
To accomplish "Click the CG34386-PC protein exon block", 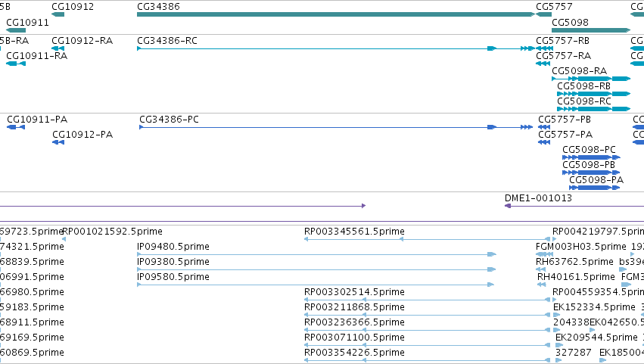I will coord(492,127).
